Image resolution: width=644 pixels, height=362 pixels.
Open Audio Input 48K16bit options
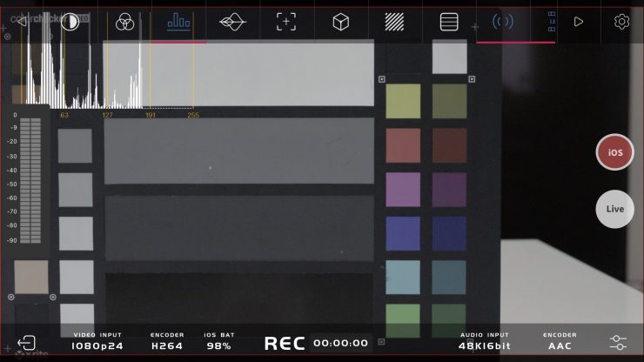click(485, 341)
